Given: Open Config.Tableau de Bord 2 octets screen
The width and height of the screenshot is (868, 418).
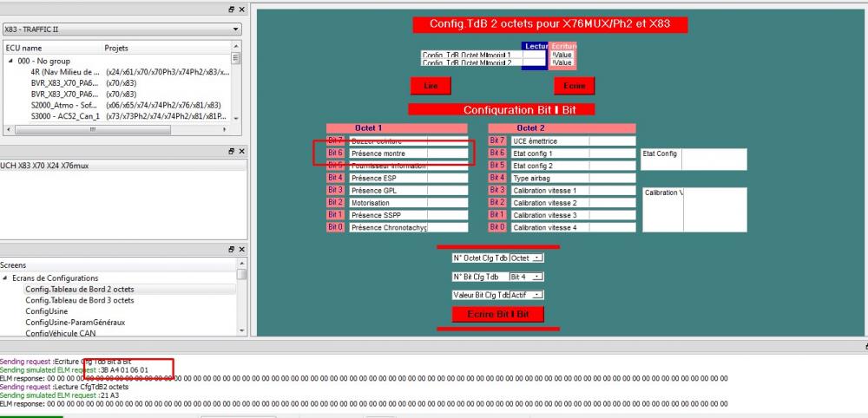Looking at the screenshot, I should pos(80,289).
